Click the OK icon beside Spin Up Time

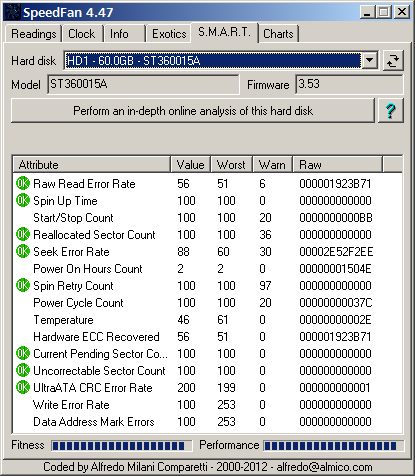pyautogui.click(x=23, y=200)
